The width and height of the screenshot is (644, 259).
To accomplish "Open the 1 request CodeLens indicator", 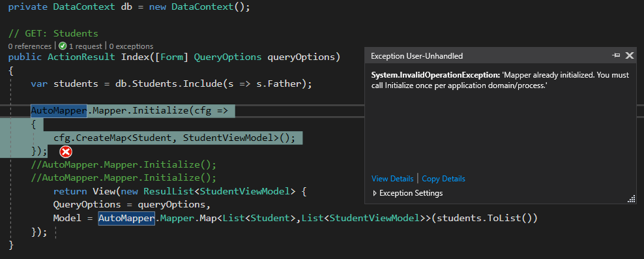I will 85,46.
